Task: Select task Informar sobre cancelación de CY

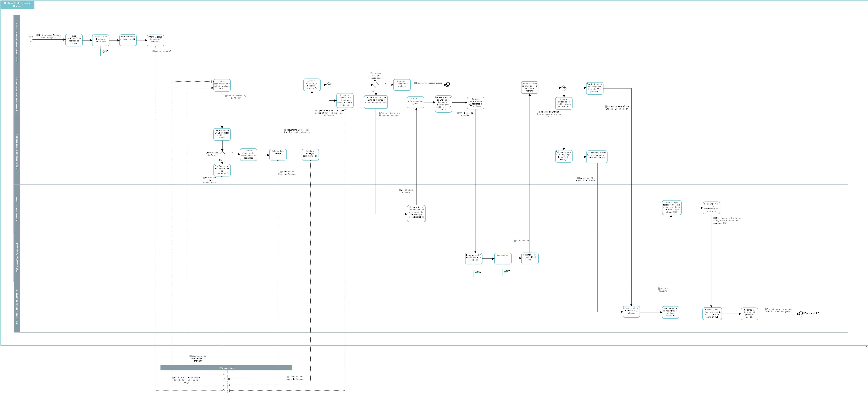Action: [530, 258]
